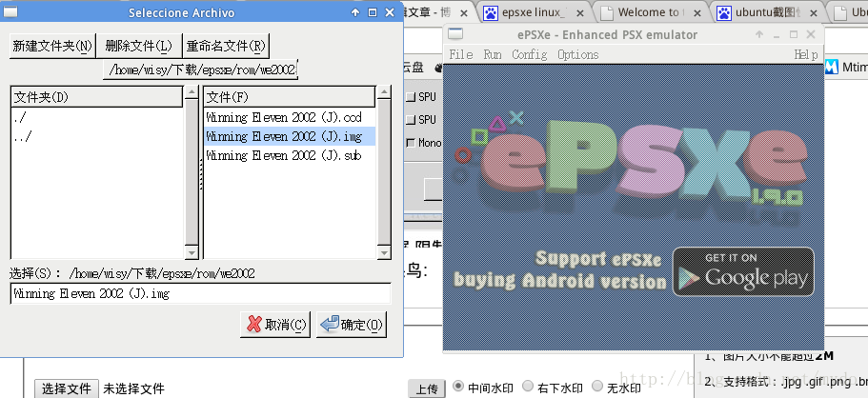868x398 pixels.
Task: Open the ePSXe File menu
Action: point(460,54)
